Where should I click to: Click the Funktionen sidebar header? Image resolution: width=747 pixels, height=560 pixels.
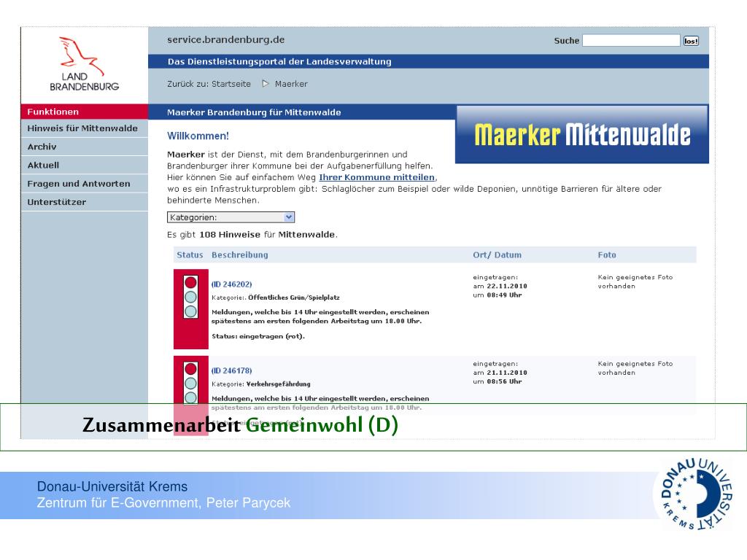pyautogui.click(x=85, y=112)
